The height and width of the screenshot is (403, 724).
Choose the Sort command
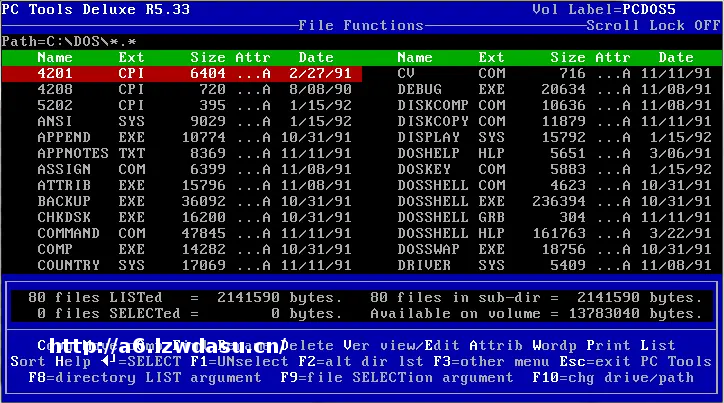pyautogui.click(x=30, y=361)
